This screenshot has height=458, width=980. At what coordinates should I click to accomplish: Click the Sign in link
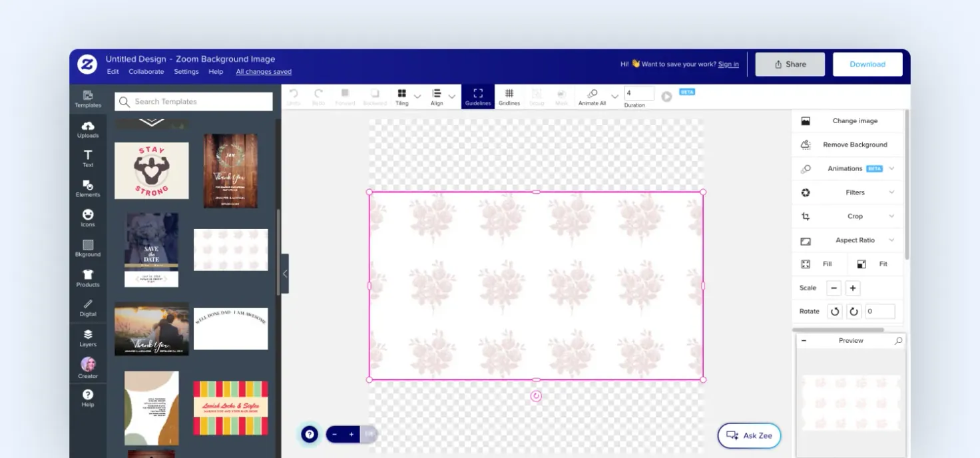[x=728, y=65]
